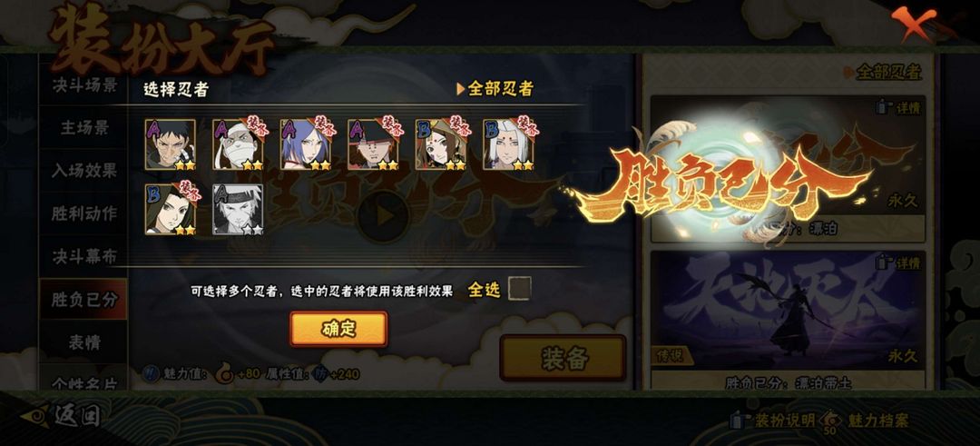Select the white-haired B-rank ninja portrait
980x446 pixels.
508,144
